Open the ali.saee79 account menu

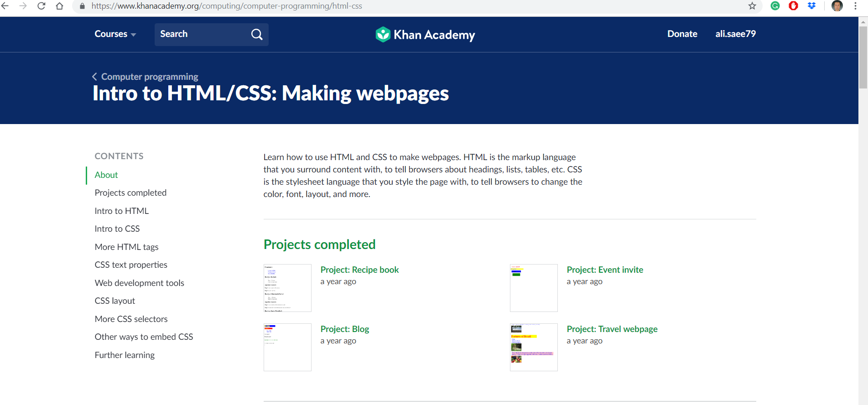coord(735,34)
